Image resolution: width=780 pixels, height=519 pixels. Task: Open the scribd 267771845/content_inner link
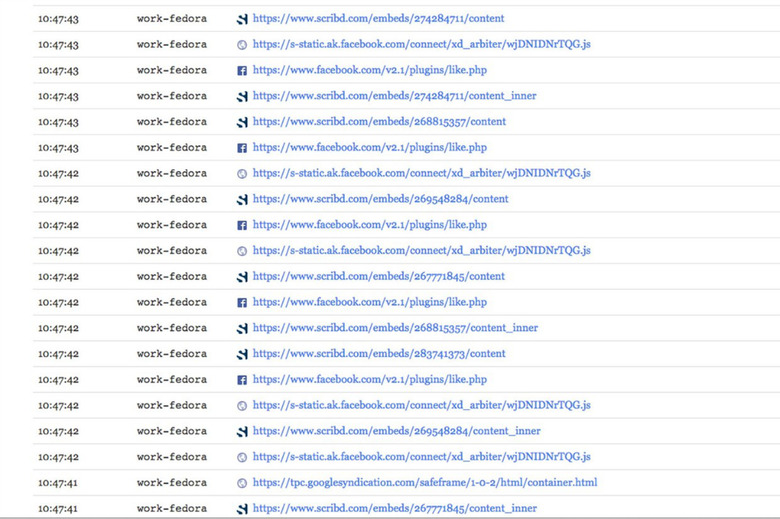pos(395,508)
